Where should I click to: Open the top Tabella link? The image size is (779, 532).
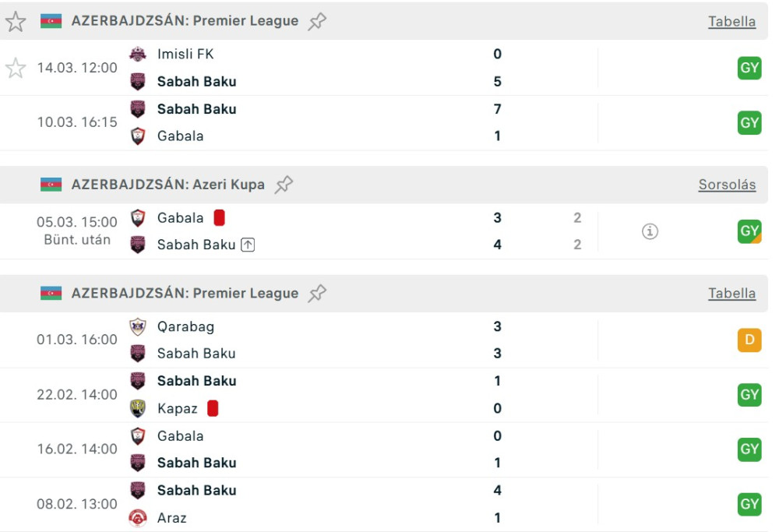pos(731,21)
